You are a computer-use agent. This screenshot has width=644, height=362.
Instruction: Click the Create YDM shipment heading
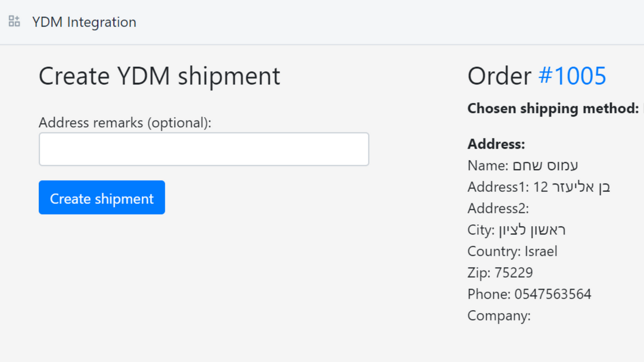click(x=159, y=76)
